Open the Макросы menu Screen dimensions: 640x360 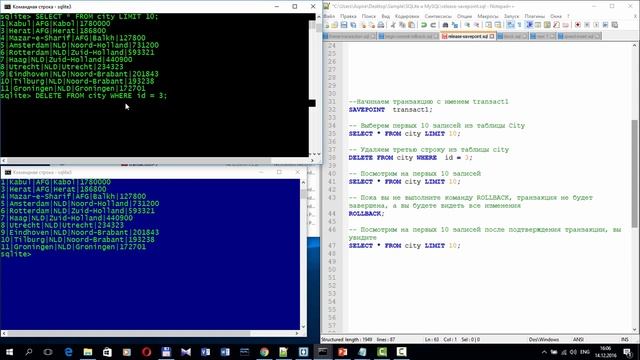click(488, 16)
